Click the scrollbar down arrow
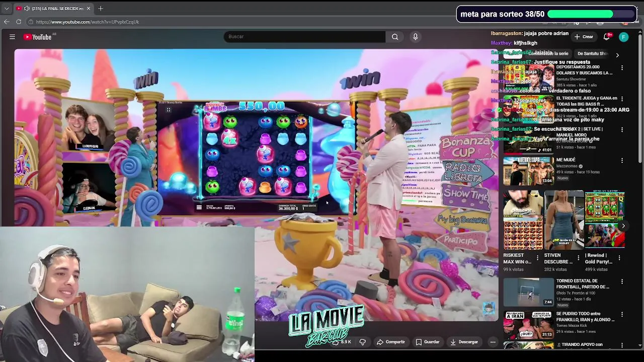Viewport: 644px width, 362px height. click(x=640, y=346)
